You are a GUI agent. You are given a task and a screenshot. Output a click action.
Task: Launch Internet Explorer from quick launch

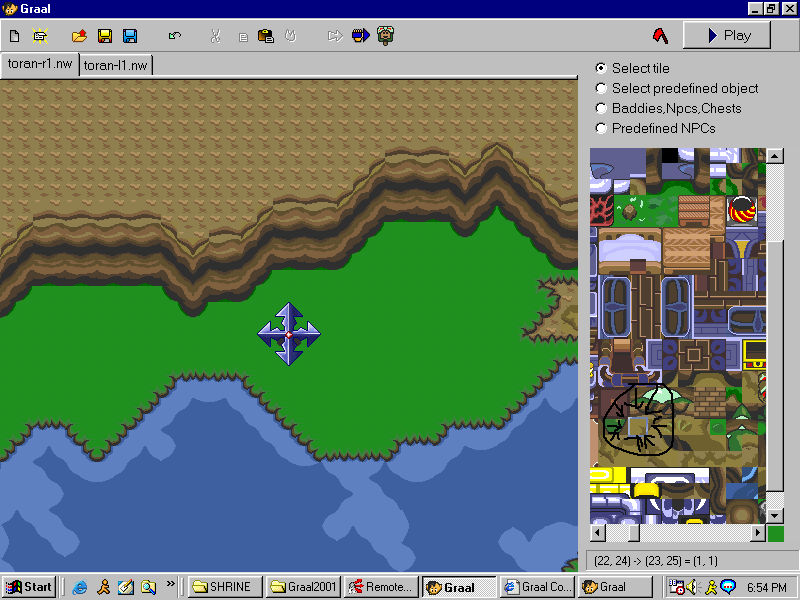80,587
